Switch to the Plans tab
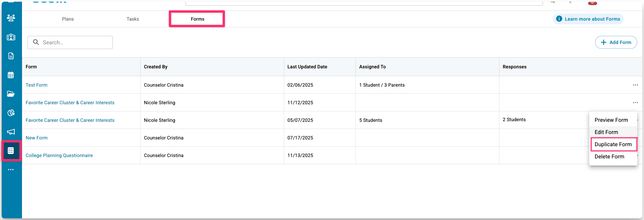644x220 pixels. coord(68,19)
